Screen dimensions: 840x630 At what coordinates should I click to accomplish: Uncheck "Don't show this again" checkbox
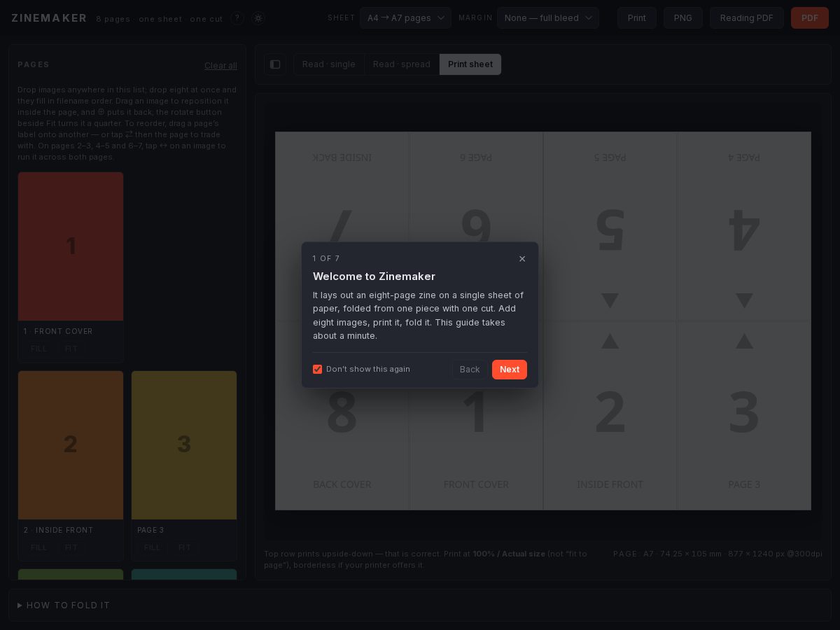tap(318, 370)
